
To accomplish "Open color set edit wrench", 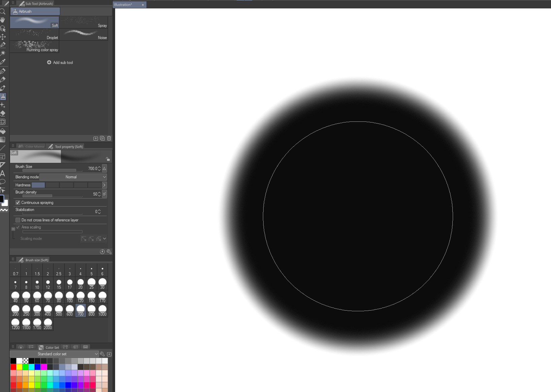I will tap(102, 354).
